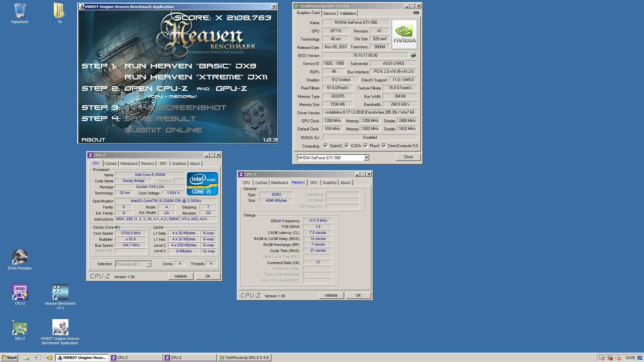Open Caches tab in CPU-Z CPU window
The height and width of the screenshot is (362, 644).
[x=110, y=164]
